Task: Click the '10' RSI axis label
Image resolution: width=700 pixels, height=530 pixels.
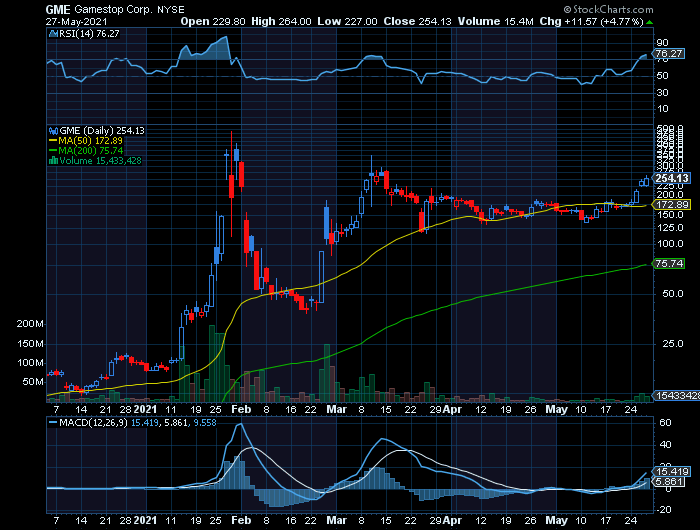Action: point(662,109)
